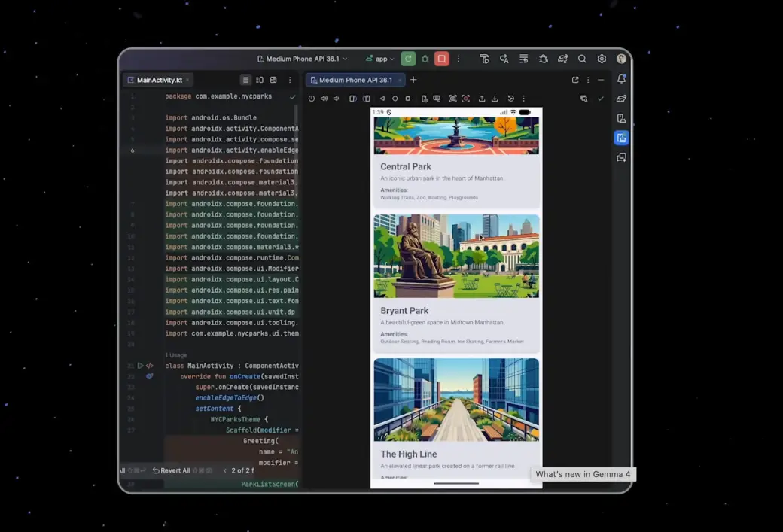
Task: Click the Debug app bug icon
Action: tap(425, 59)
